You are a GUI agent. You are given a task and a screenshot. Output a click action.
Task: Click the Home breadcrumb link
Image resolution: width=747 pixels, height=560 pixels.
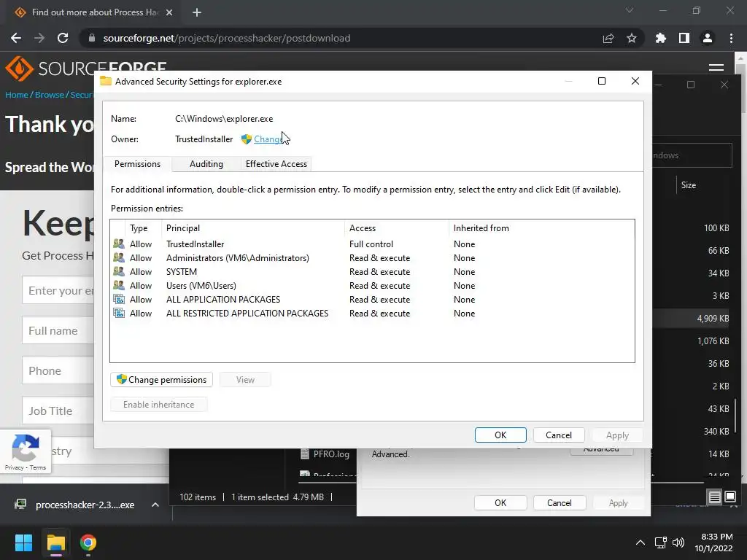click(x=17, y=95)
